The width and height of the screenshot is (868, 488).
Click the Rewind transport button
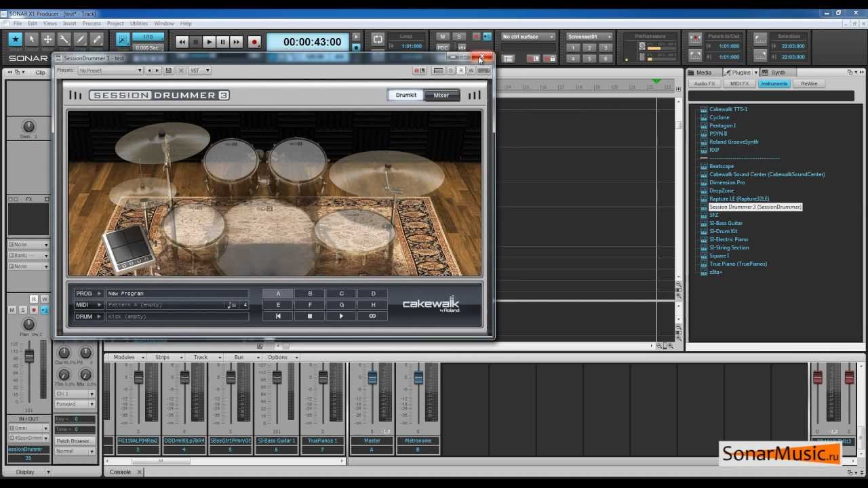coord(182,42)
